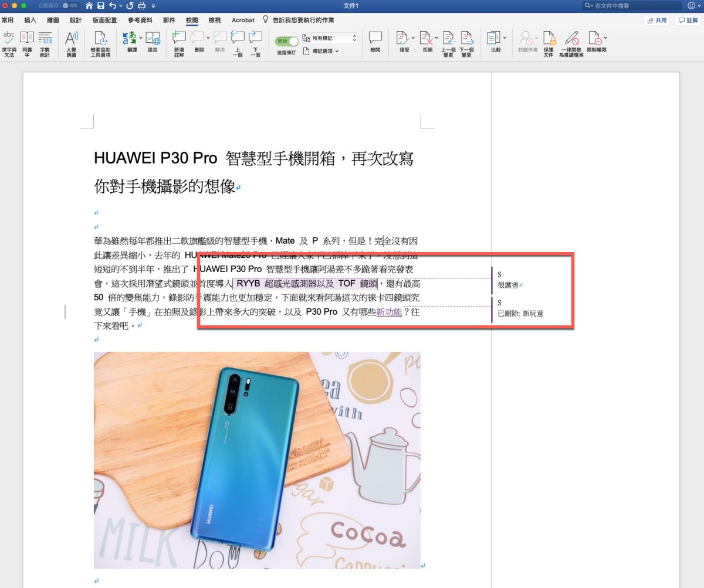Click the 翻譯 translate icon
The image size is (704, 588).
click(x=130, y=39)
